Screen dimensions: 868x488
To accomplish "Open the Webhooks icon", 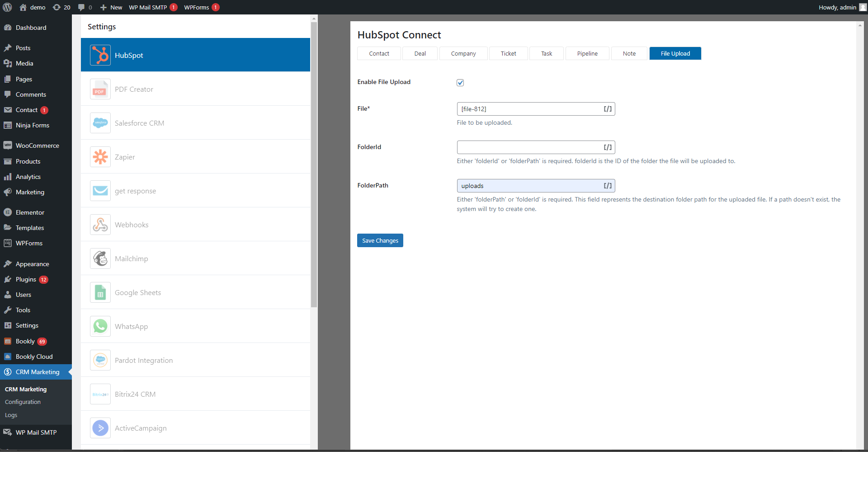I will coord(100,225).
